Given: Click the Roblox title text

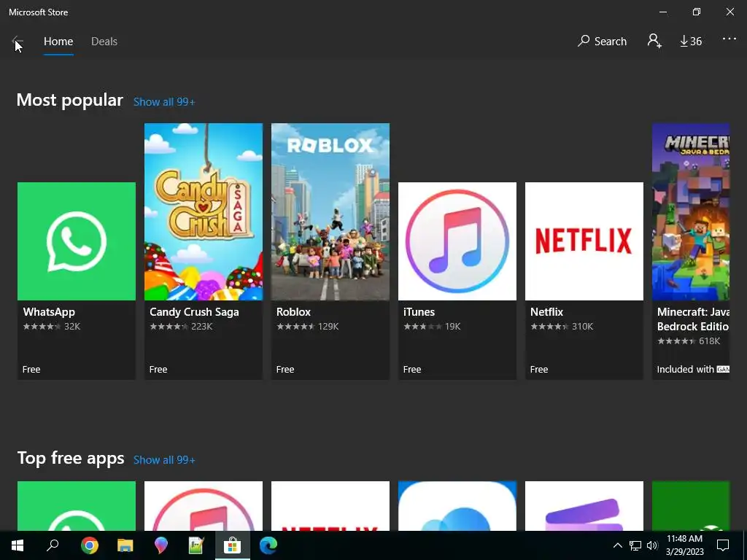Looking at the screenshot, I should [293, 312].
